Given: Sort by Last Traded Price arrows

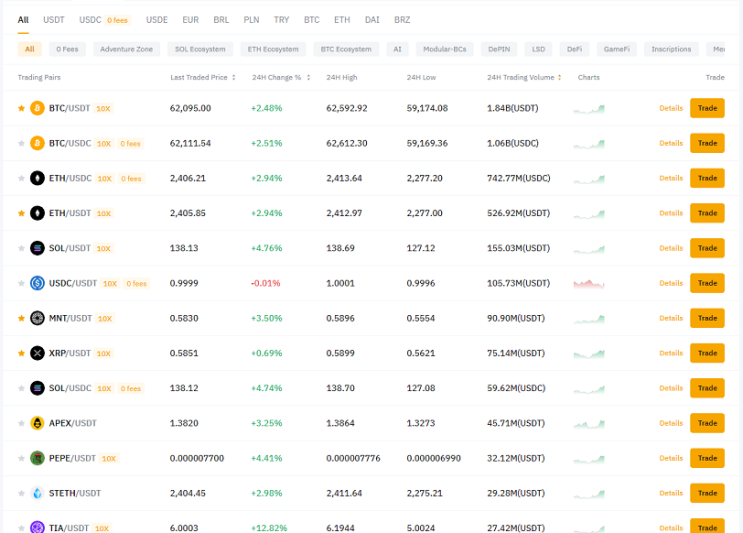Looking at the screenshot, I should click(234, 77).
